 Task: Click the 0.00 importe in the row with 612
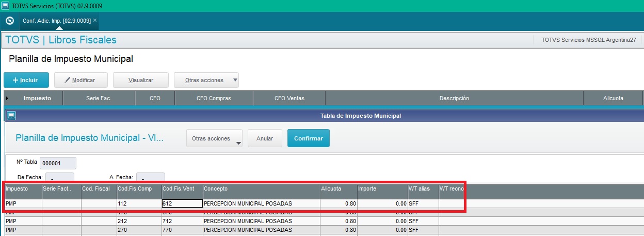coord(382,204)
